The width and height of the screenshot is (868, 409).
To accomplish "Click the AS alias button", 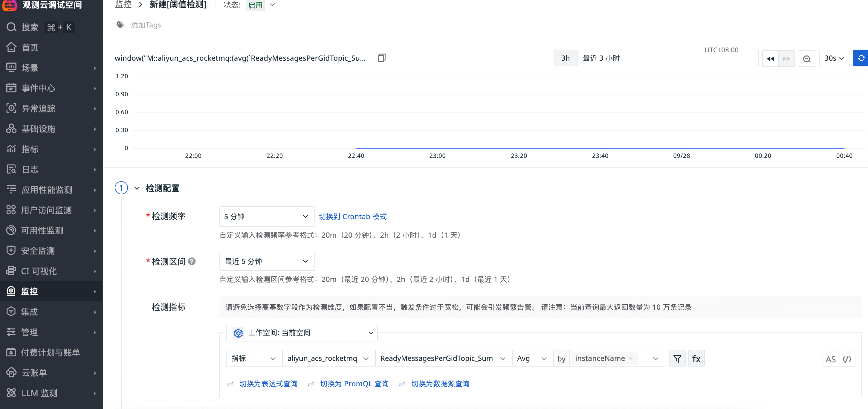I will coord(831,359).
